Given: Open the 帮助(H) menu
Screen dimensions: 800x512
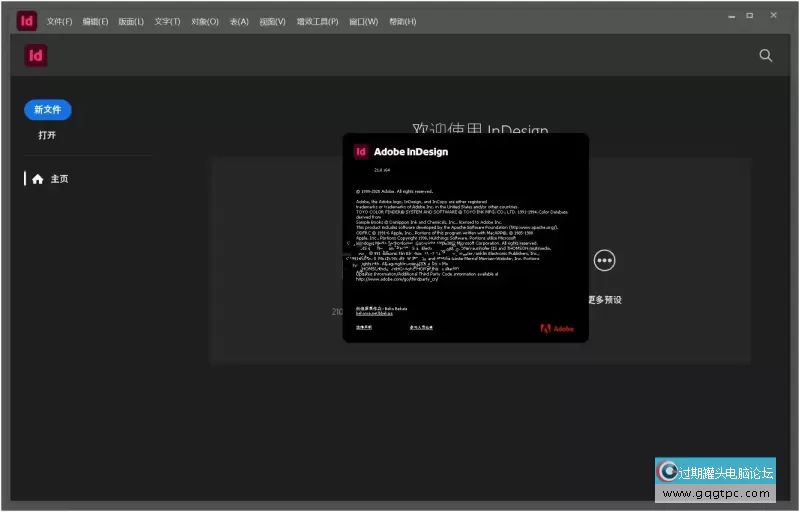Looking at the screenshot, I should pyautogui.click(x=403, y=21).
